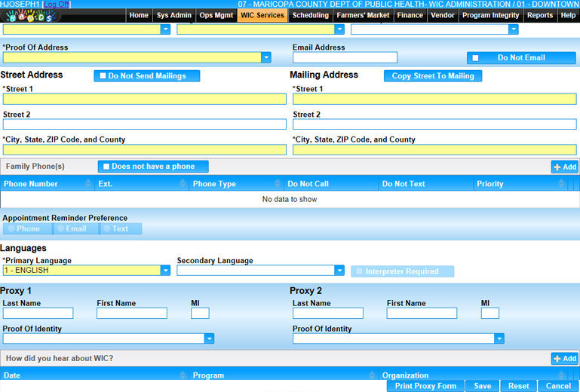The width and height of the screenshot is (580, 392).
Task: Open the Proof Of Address dropdown
Action: pos(266,58)
